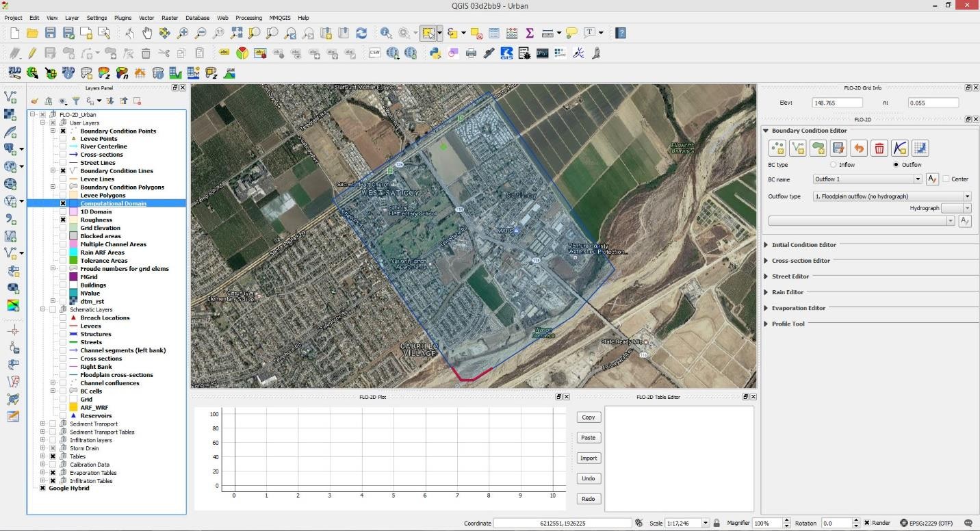Click the Paste button in table editor
The image size is (980, 531).
588,438
